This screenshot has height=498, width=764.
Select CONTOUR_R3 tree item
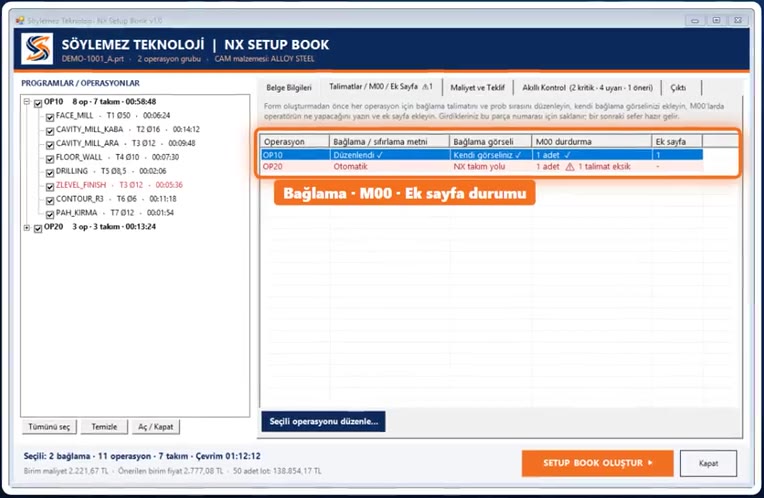tap(116, 199)
